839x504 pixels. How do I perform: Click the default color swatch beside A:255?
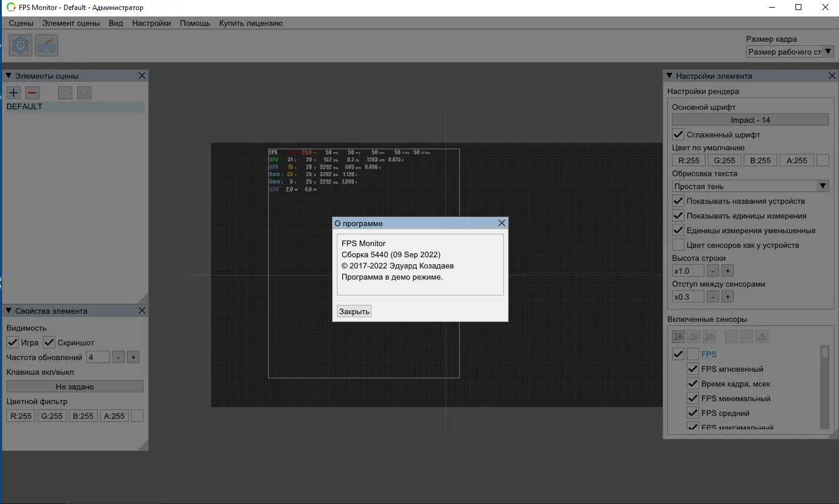823,160
